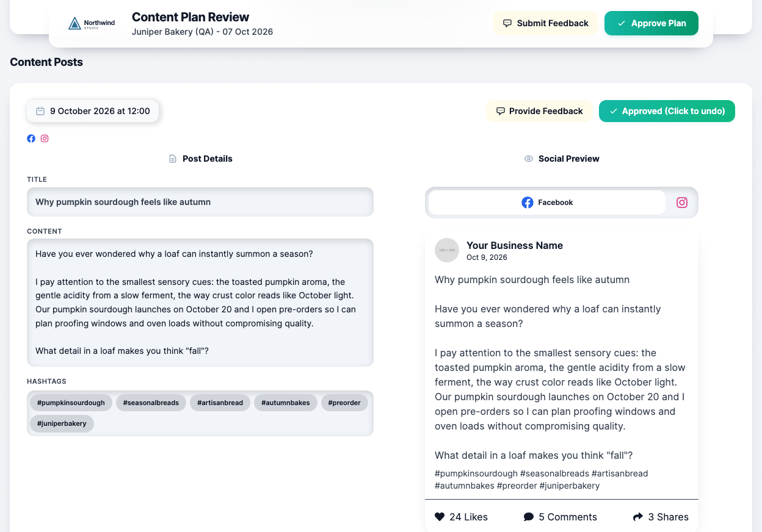Click preview question about "fall" detail
The width and height of the screenshot is (762, 532).
(534, 455)
